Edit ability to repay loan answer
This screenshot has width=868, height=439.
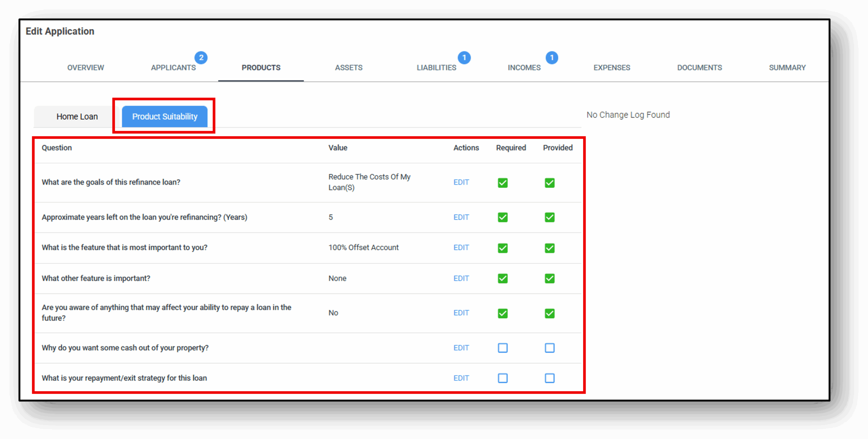tap(461, 313)
